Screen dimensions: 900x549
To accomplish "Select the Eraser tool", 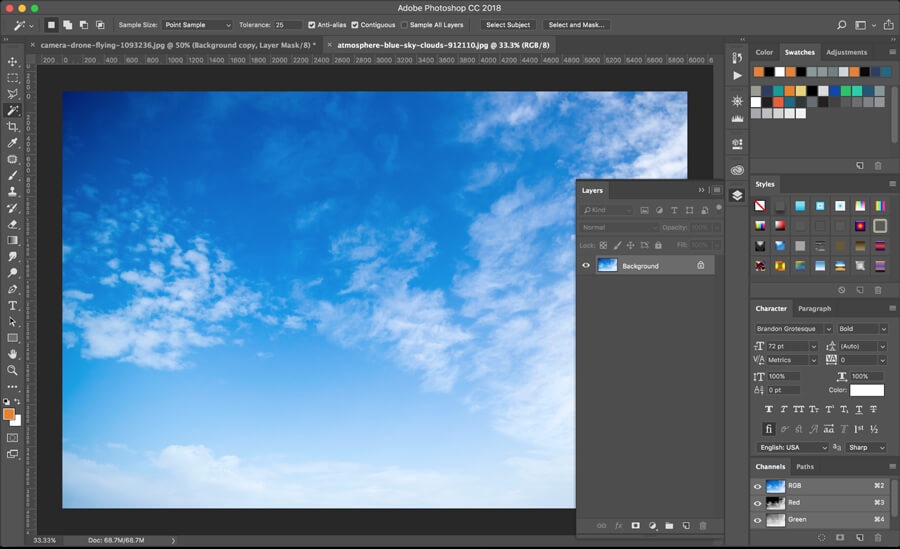I will [x=13, y=224].
